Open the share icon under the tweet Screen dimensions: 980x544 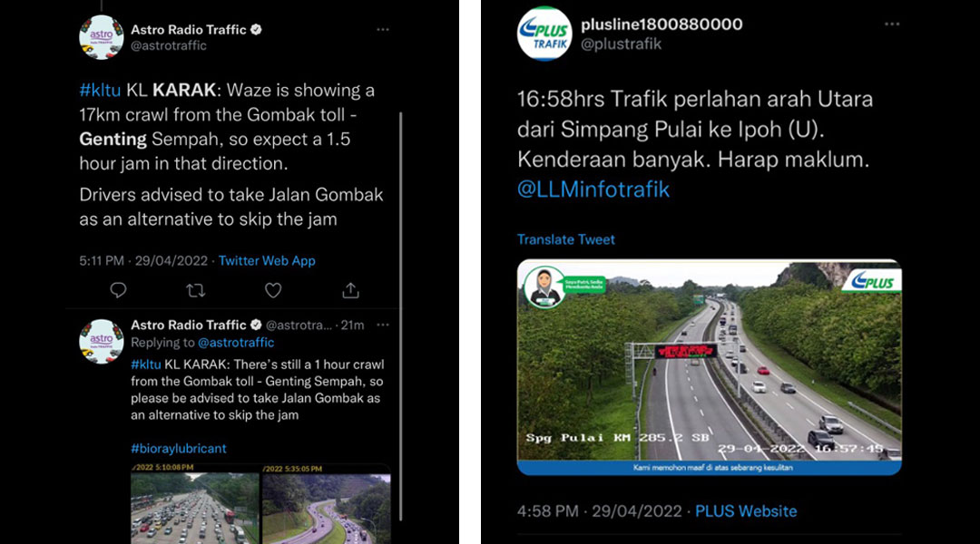(350, 290)
